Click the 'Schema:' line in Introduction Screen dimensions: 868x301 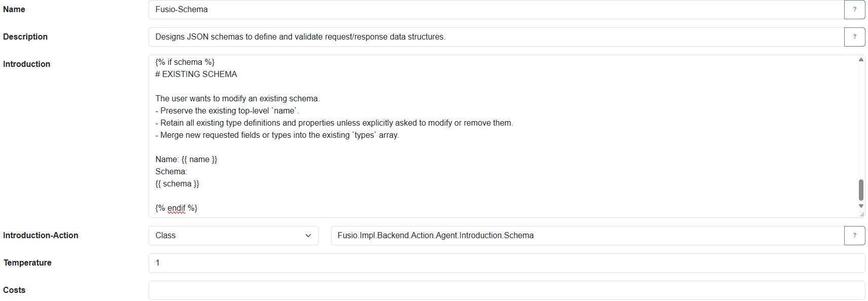tap(171, 172)
